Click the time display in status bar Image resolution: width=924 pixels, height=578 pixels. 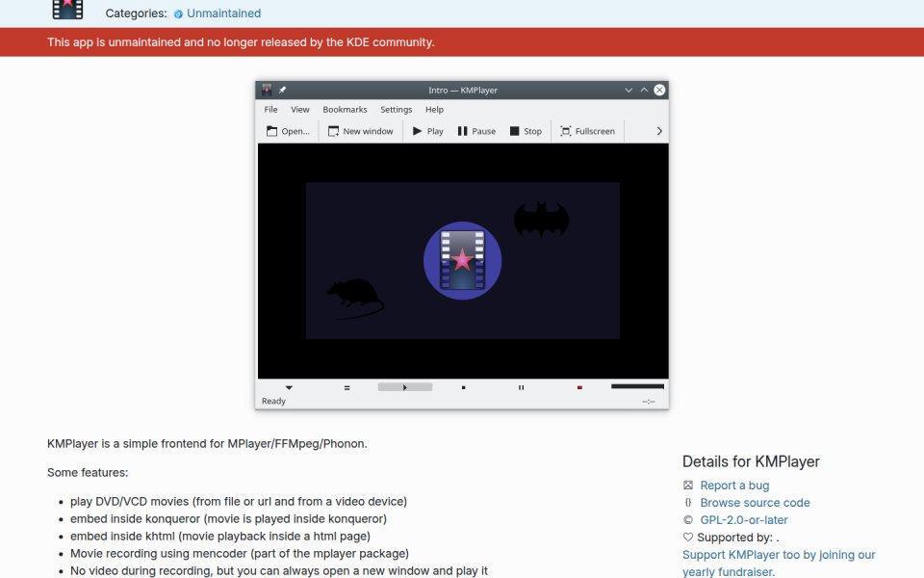coord(648,401)
